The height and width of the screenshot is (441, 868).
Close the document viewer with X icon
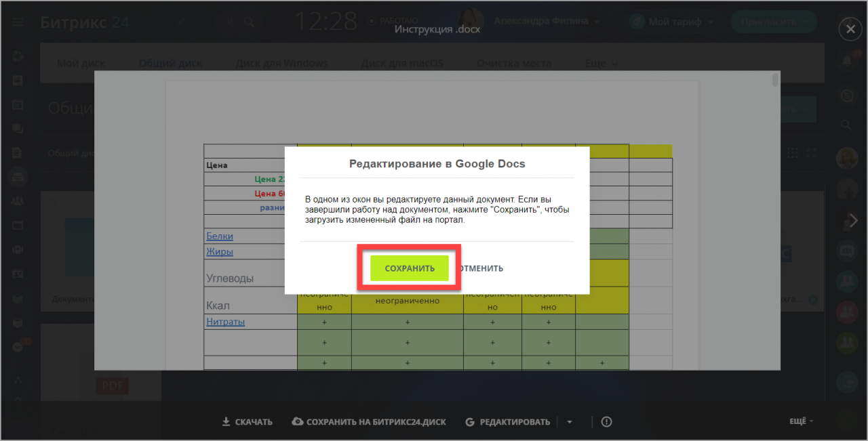click(x=850, y=29)
